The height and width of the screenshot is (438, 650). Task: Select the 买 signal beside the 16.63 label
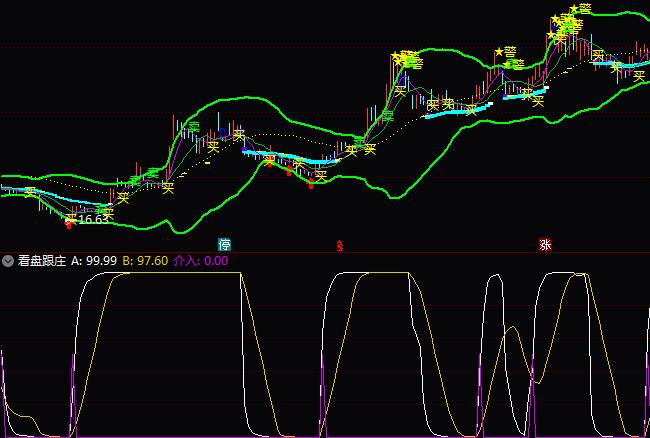pos(71,218)
